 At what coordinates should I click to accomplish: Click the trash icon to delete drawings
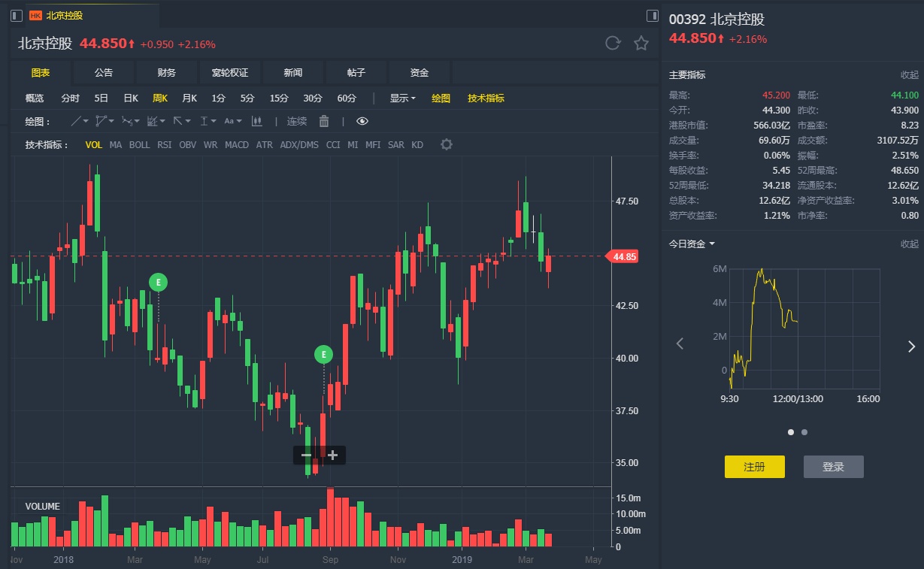324,121
